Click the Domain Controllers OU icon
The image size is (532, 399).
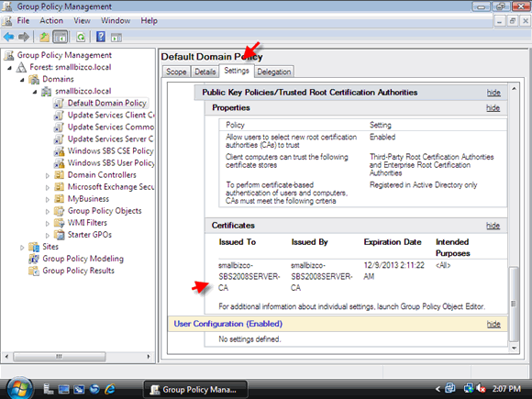pos(59,174)
